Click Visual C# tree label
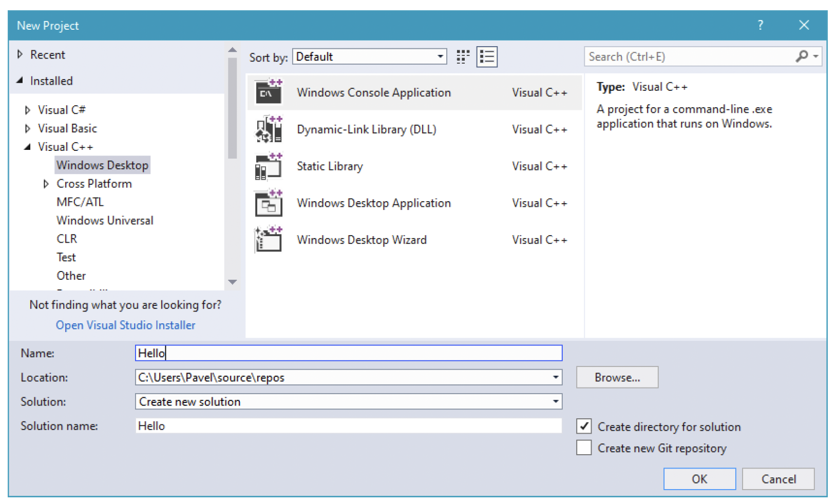836x504 pixels. click(x=62, y=110)
